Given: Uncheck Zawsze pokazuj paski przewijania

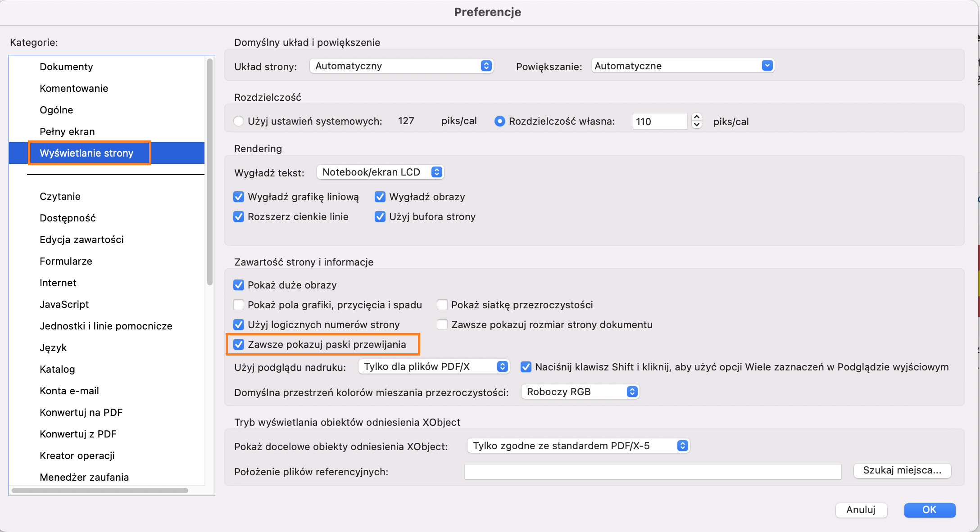Looking at the screenshot, I should [x=239, y=344].
